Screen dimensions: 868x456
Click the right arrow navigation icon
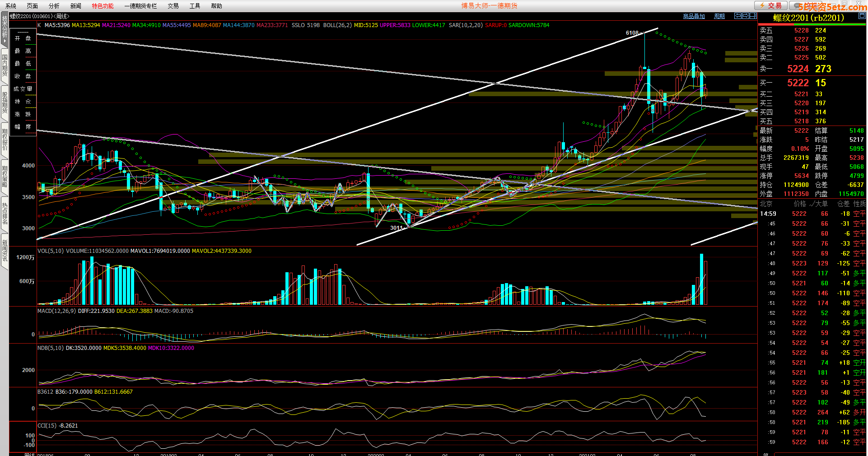pyautogui.click(x=745, y=16)
